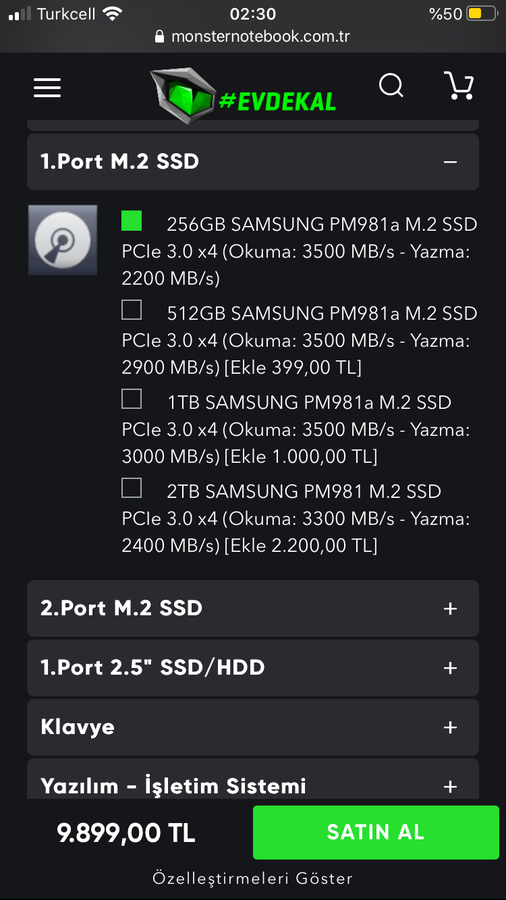Screen dimensions: 506x900
Task: Expand the Klavye section
Action: [x=253, y=727]
